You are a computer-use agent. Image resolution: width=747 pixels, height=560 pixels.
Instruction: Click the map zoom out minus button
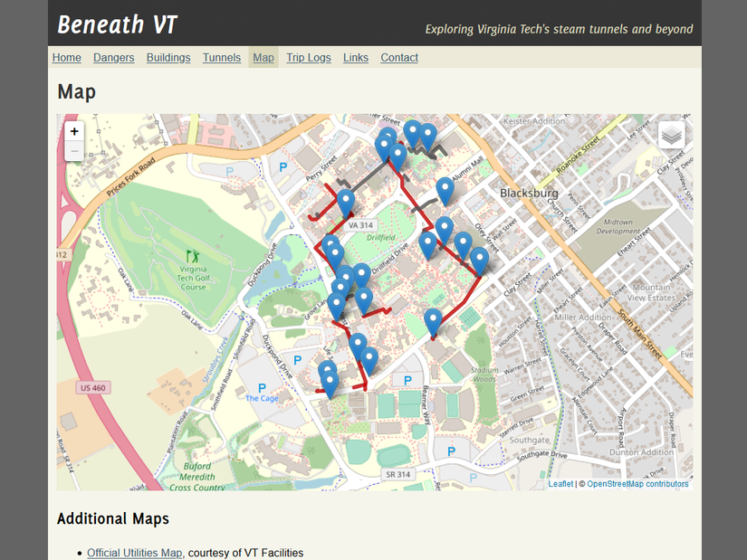pos(74,151)
